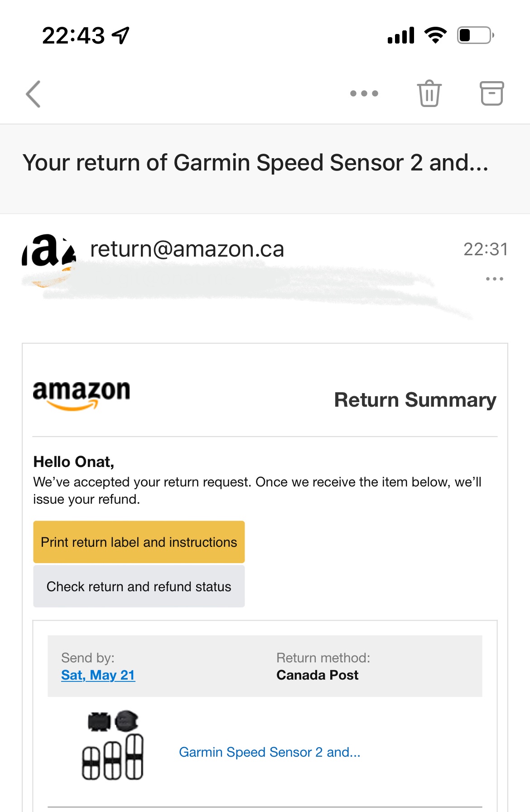Open message options dots below 22:31
530x812 pixels.
(494, 279)
